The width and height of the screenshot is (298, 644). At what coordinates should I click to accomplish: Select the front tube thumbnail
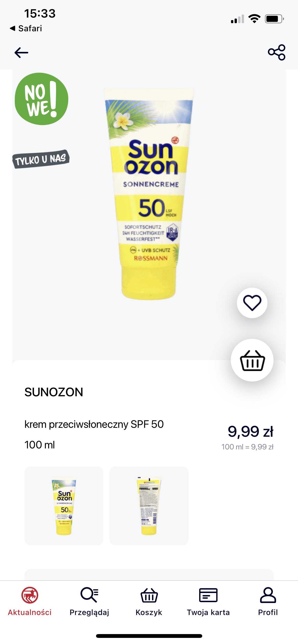pyautogui.click(x=64, y=506)
